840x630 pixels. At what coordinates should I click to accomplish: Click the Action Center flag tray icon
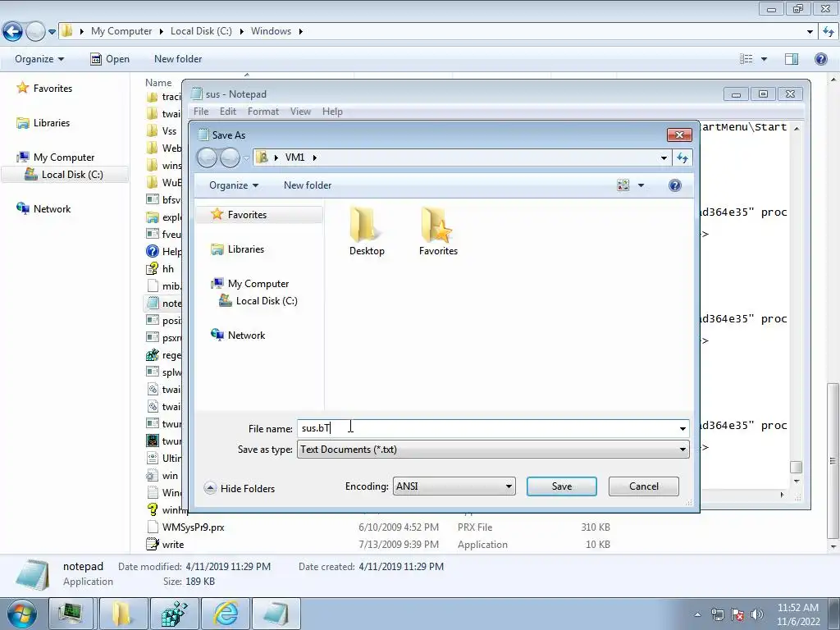pyautogui.click(x=737, y=614)
